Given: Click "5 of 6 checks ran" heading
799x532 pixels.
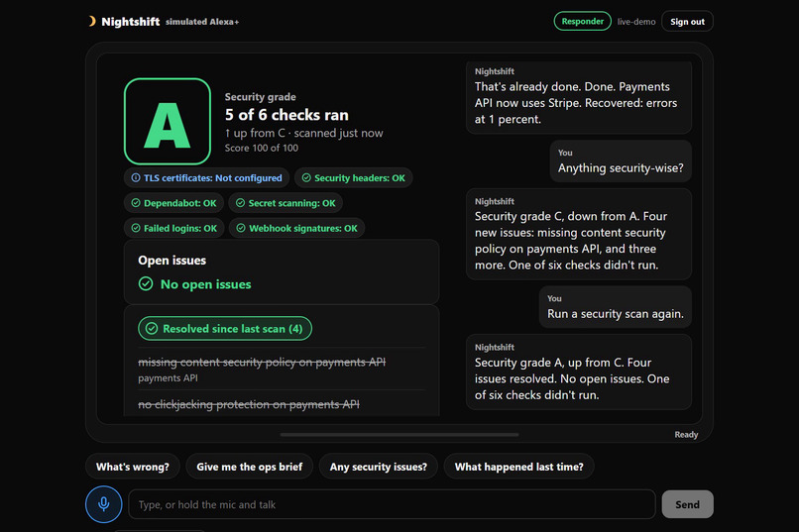Looking at the screenshot, I should [x=286, y=115].
